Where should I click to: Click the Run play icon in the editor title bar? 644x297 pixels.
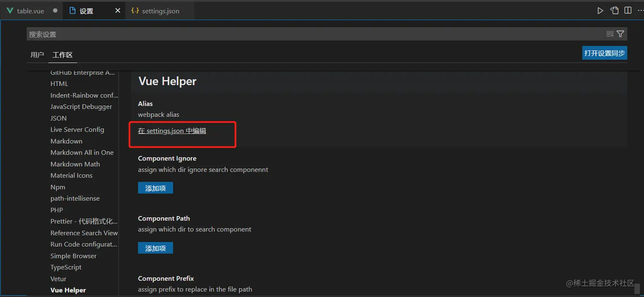pos(600,11)
